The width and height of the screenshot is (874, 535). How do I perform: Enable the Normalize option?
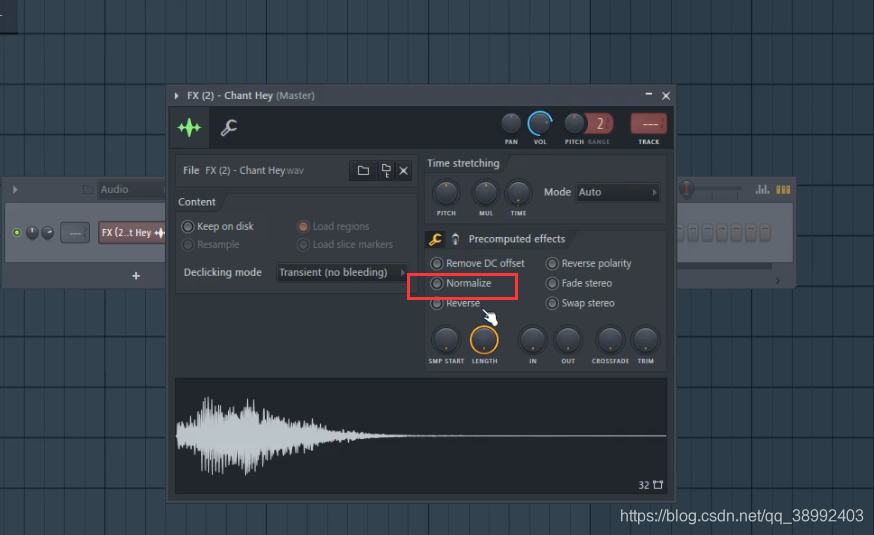click(x=461, y=283)
